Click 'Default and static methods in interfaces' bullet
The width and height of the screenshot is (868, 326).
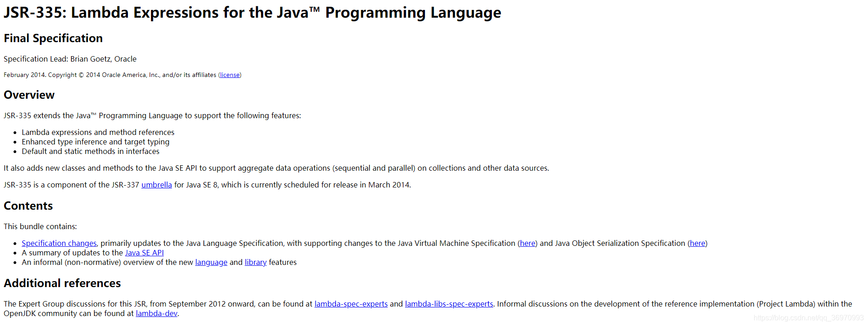click(x=90, y=151)
